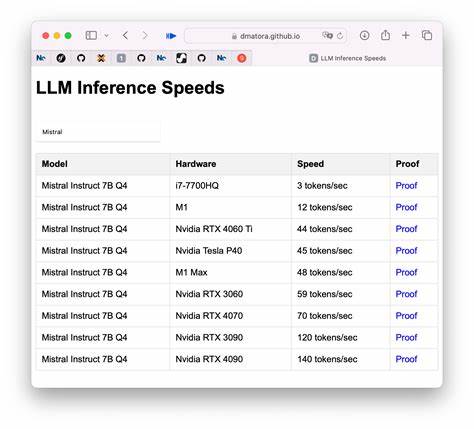Reload the current page
This screenshot has width=474, height=429.
coord(340,36)
